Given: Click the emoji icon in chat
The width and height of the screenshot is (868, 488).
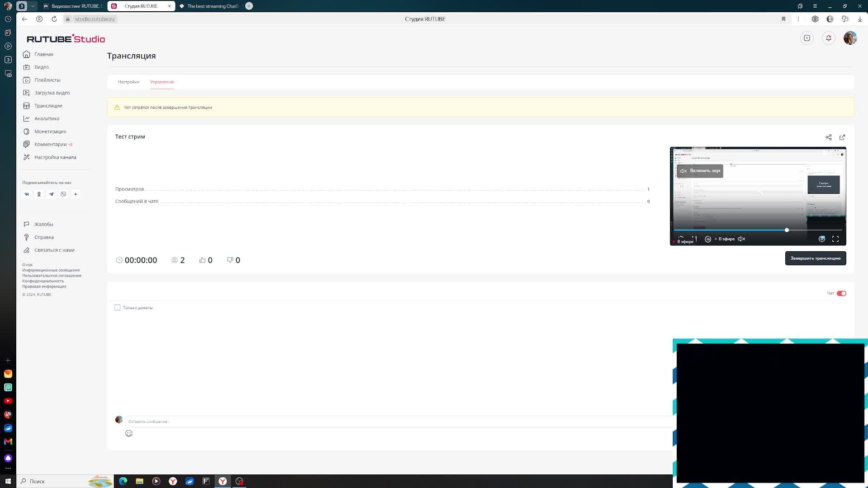Looking at the screenshot, I should [129, 433].
